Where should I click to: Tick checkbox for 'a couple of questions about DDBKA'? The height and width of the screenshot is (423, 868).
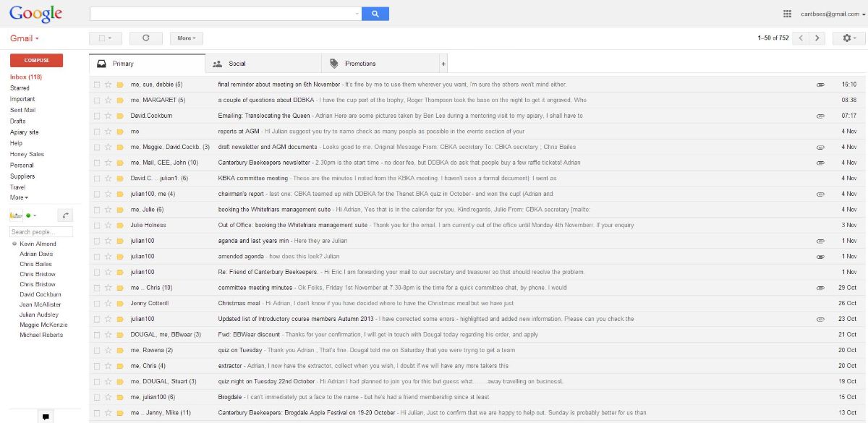pos(97,100)
